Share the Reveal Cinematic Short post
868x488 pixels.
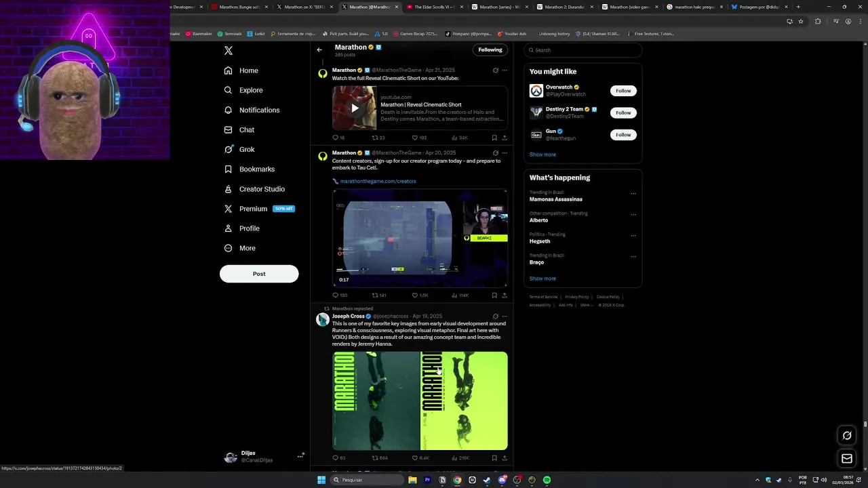[505, 138]
